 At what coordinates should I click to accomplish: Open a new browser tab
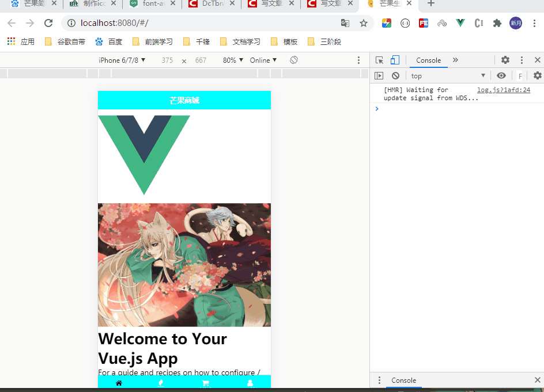430,3
